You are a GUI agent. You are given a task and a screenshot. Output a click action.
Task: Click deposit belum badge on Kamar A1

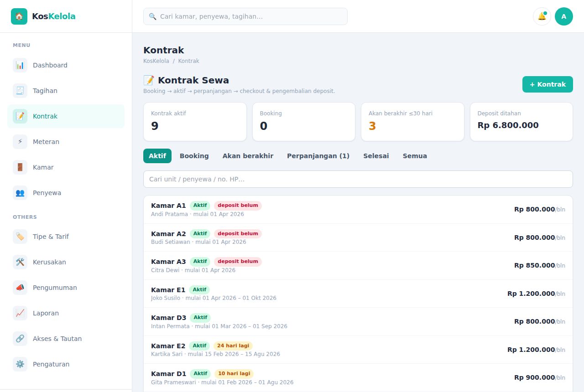pos(238,206)
